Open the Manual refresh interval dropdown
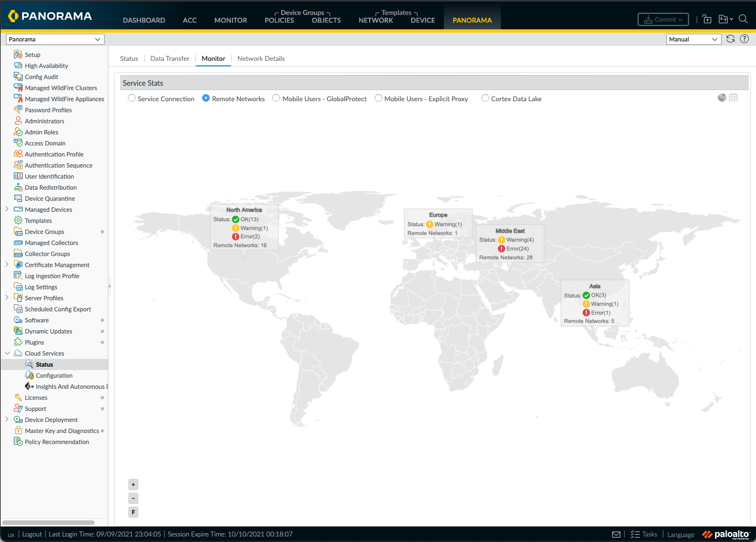Image resolution: width=756 pixels, height=542 pixels. click(x=693, y=39)
